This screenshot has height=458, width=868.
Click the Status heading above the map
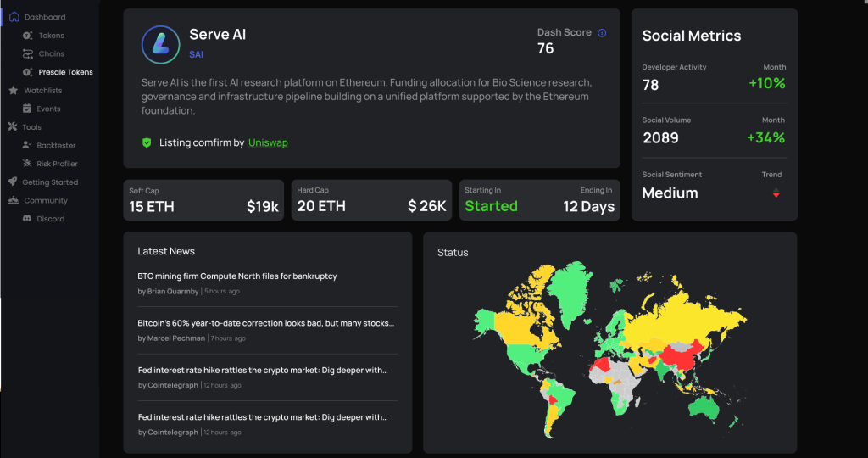click(453, 253)
